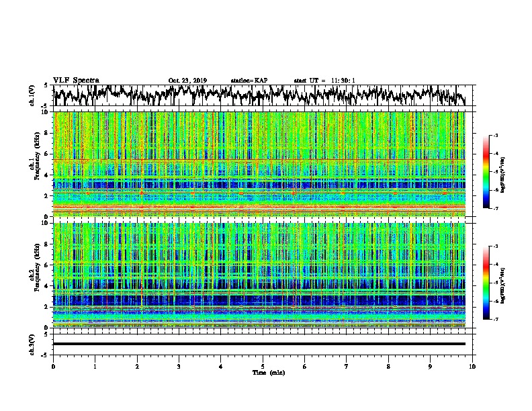Click time axis tick label '10'
The width and height of the screenshot is (532, 411).
pyautogui.click(x=472, y=367)
